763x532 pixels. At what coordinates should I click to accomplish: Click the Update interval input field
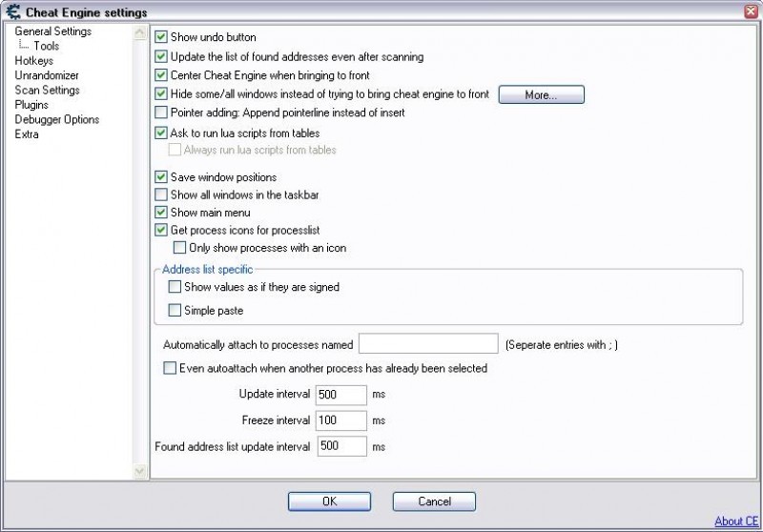341,395
